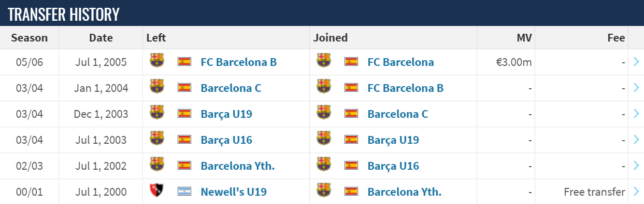Click Barcelona crest next to FC Barcelona B in Left column
This screenshot has height=204, width=644.
tap(157, 60)
